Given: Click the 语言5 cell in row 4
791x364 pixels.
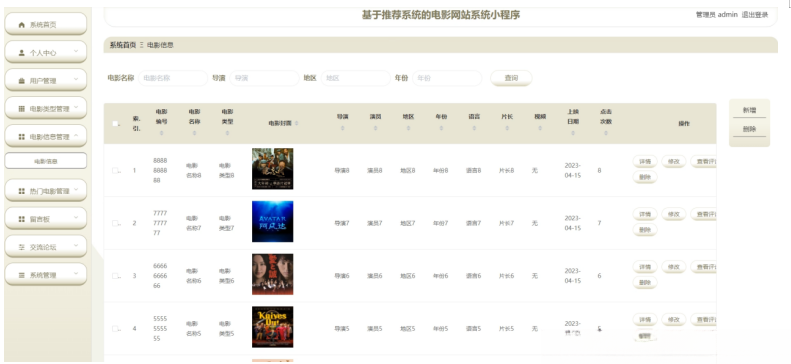Looking at the screenshot, I should [474, 329].
